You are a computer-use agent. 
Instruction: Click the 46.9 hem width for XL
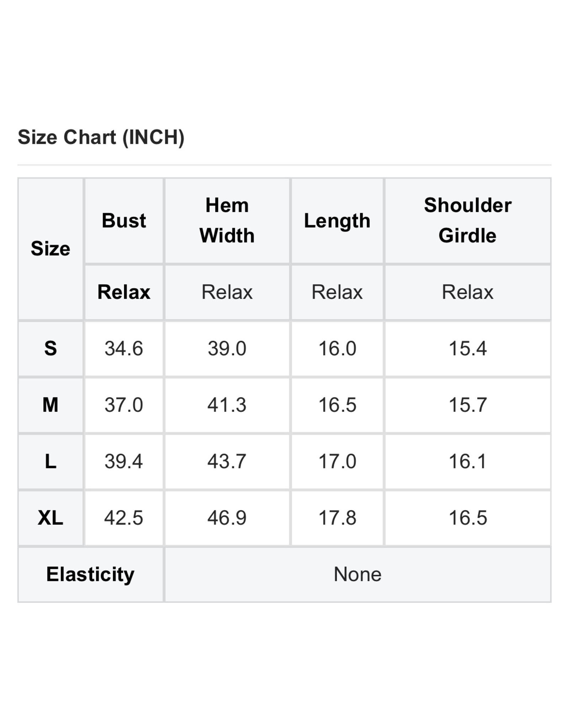coord(227,518)
